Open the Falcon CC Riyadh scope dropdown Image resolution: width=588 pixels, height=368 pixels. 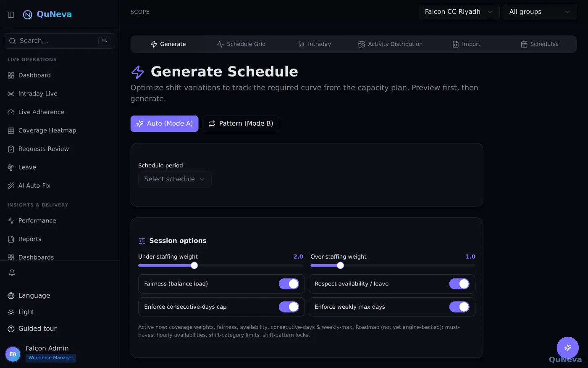tap(459, 12)
